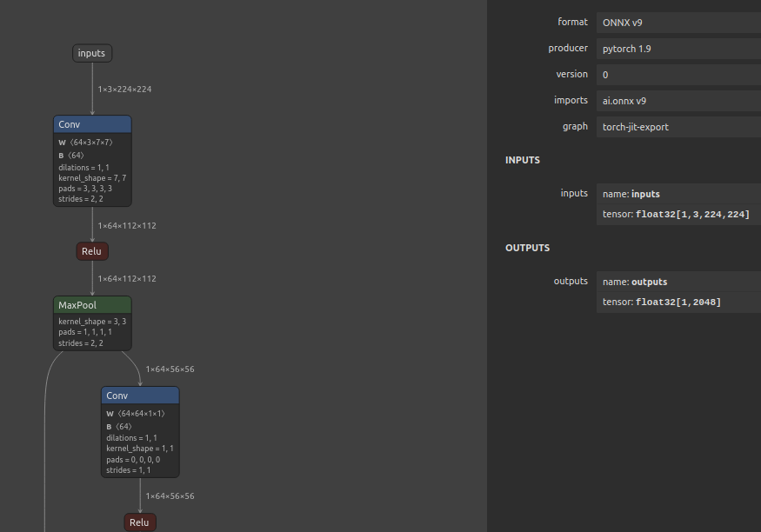
Task: Select the second Conv node header
Action: tap(140, 396)
